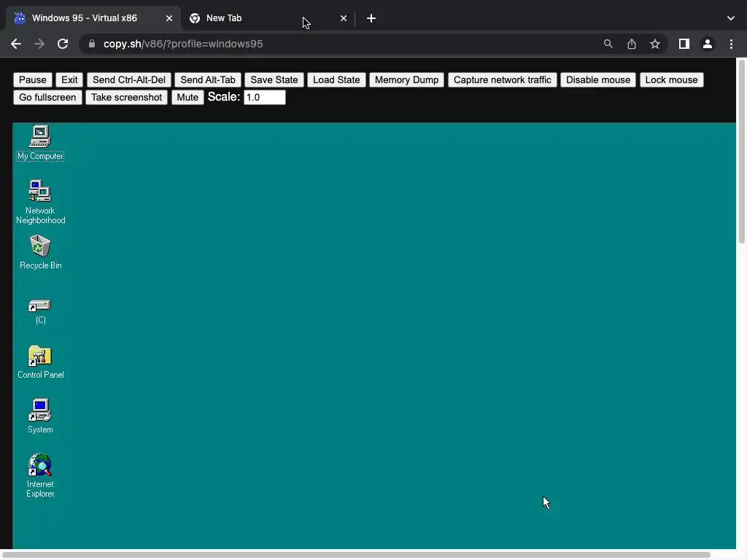This screenshot has height=560, width=747.
Task: Click the browser forward arrow
Action: (x=39, y=44)
